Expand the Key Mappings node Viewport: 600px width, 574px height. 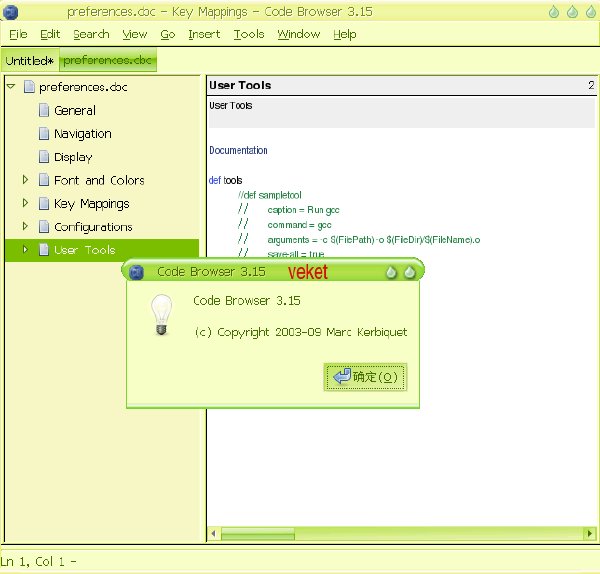tap(25, 203)
